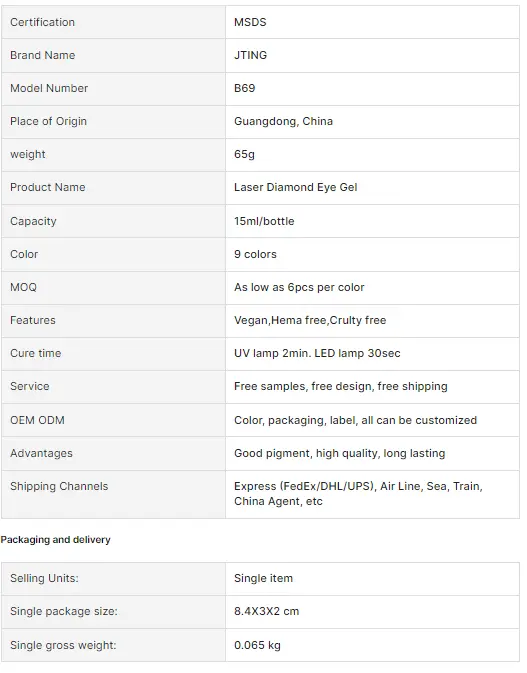
Task: Select the Single item selling units value
Action: 264,579
